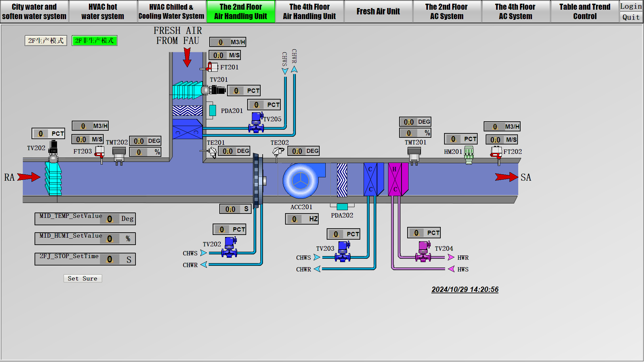Screen dimensions: 644x362
Task: Click the TV205 chilled water valve icon
Action: tap(257, 123)
